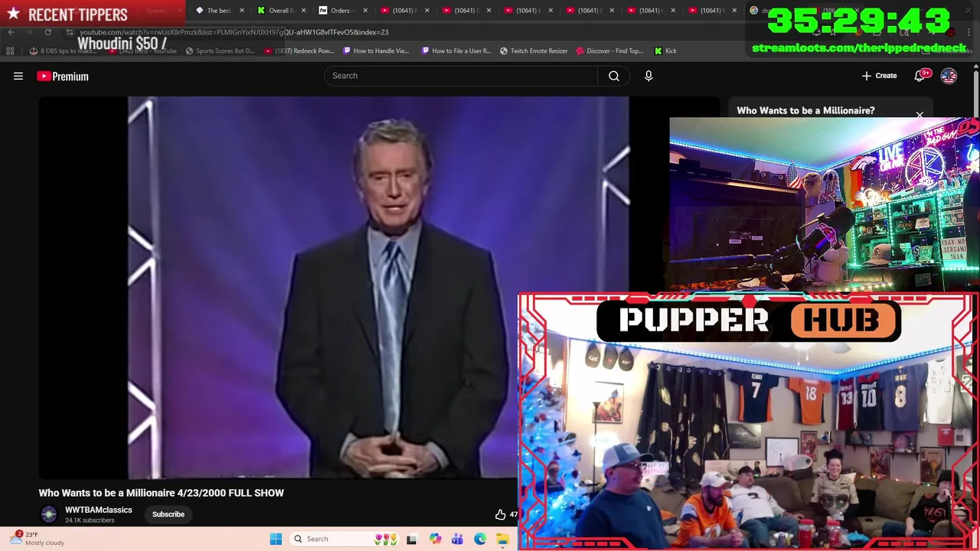980x551 pixels.
Task: Open Microsoft Teams from the taskbar
Action: (x=457, y=539)
